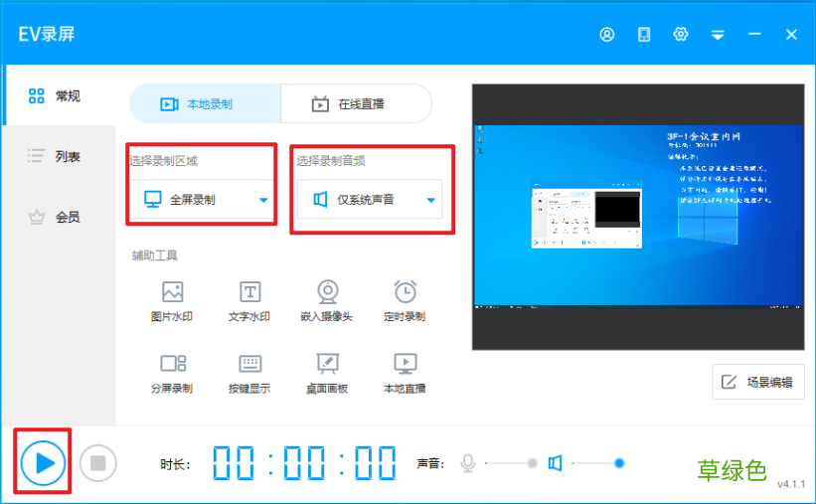Open the 文字水印 tool
This screenshot has height=504, width=816.
249,301
